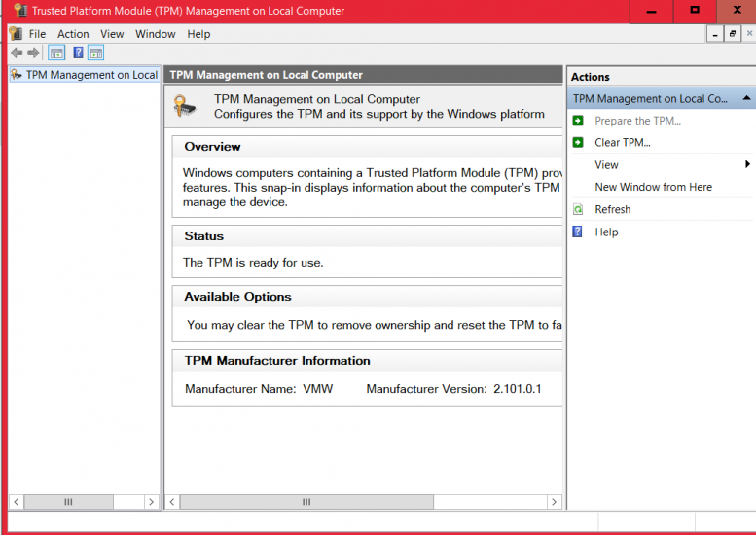Click the blue Help icon in the toolbar
Viewport: 756px width, 535px height.
(x=78, y=53)
